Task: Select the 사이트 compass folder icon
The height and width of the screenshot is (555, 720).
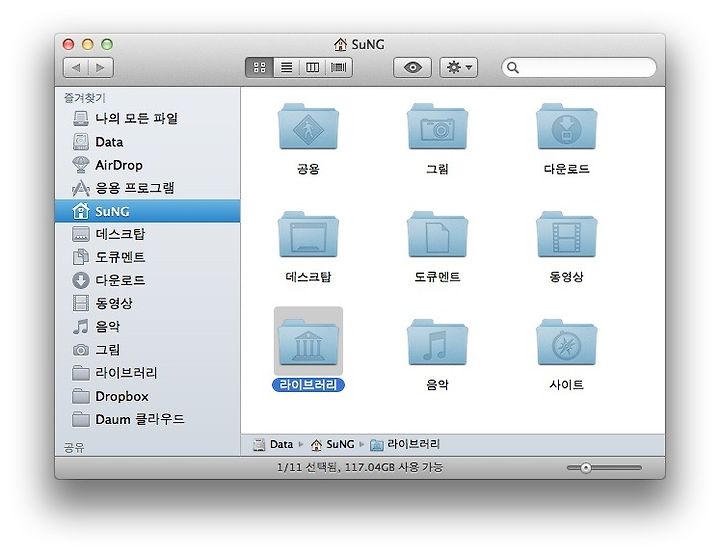Action: (x=566, y=342)
